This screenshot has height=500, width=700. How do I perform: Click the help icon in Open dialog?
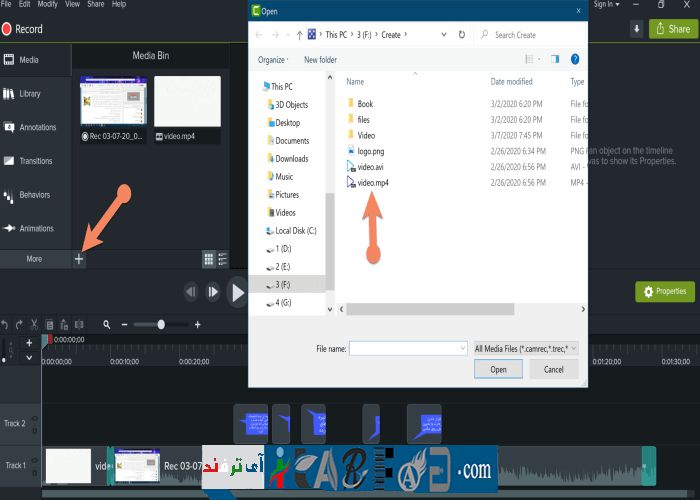575,60
